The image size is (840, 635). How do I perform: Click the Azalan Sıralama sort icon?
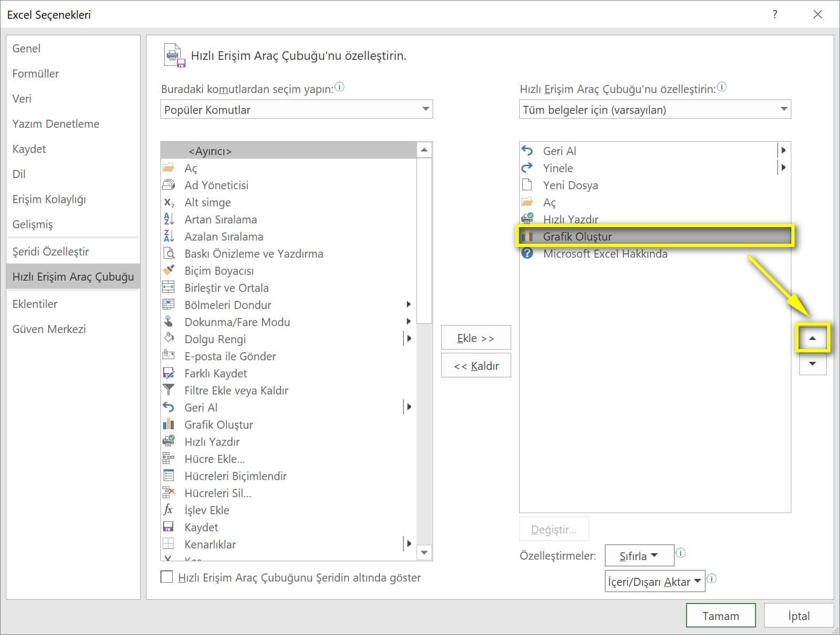pyautogui.click(x=168, y=236)
